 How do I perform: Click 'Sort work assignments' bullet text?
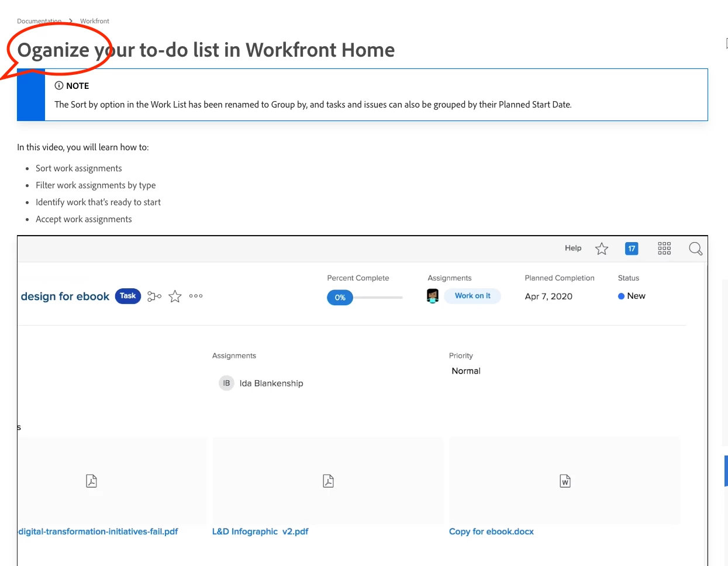79,168
